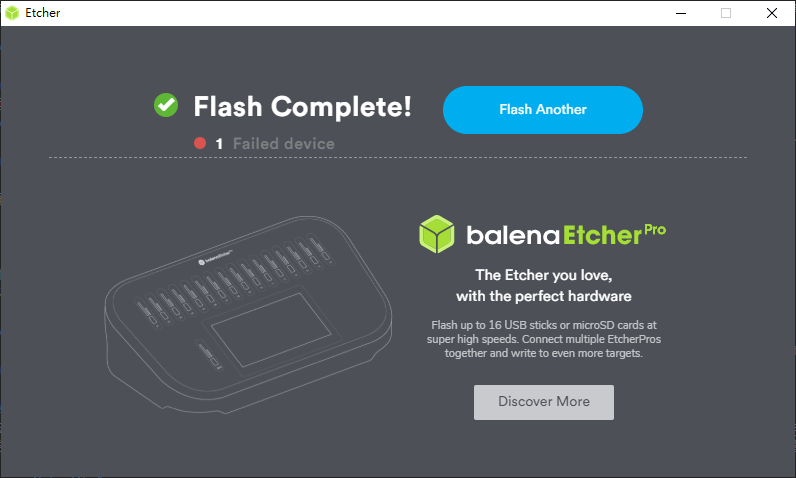Click the Flash Complete! heading
Viewport: 796px width, 478px height.
tap(303, 107)
